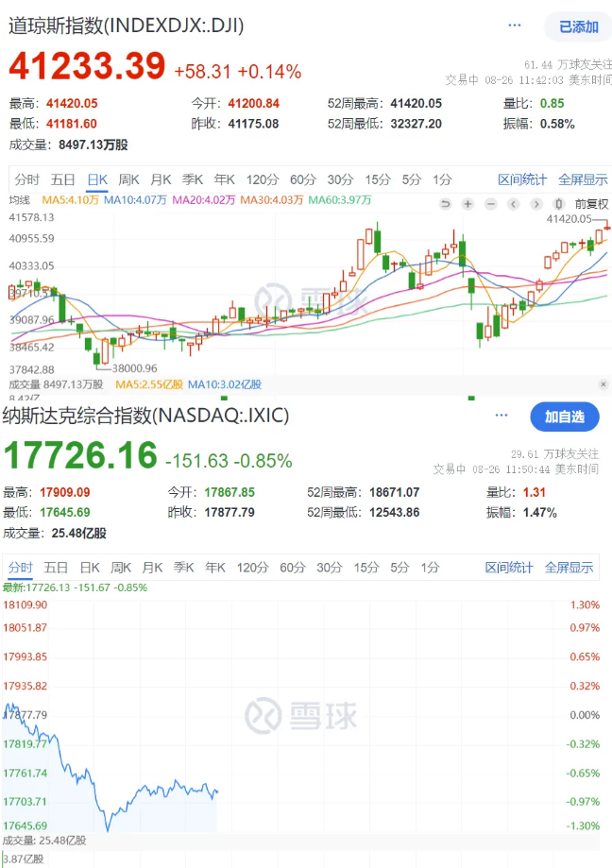
Task: Select the 60分 tab in Dow chart
Action: pos(302,179)
